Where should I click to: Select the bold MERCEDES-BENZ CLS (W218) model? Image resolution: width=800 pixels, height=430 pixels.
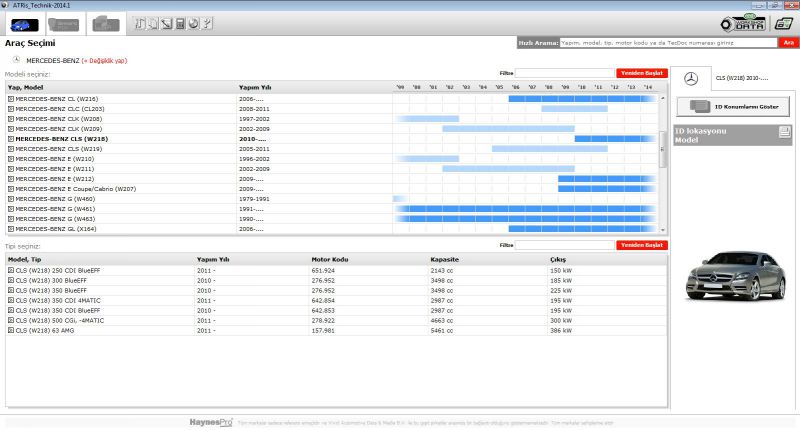62,139
